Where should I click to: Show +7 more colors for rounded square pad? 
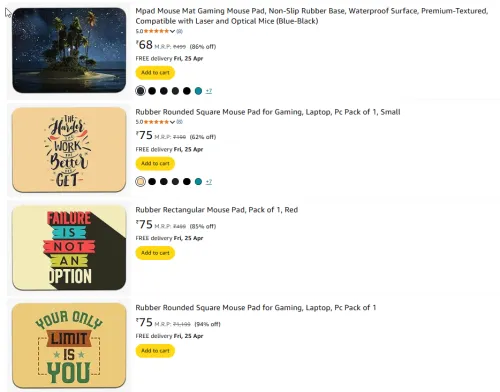(x=209, y=182)
